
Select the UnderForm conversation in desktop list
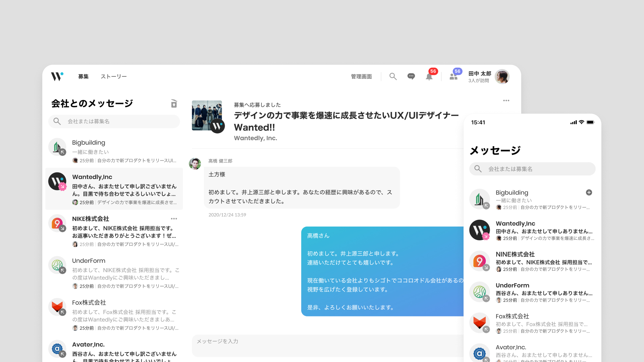(x=114, y=273)
